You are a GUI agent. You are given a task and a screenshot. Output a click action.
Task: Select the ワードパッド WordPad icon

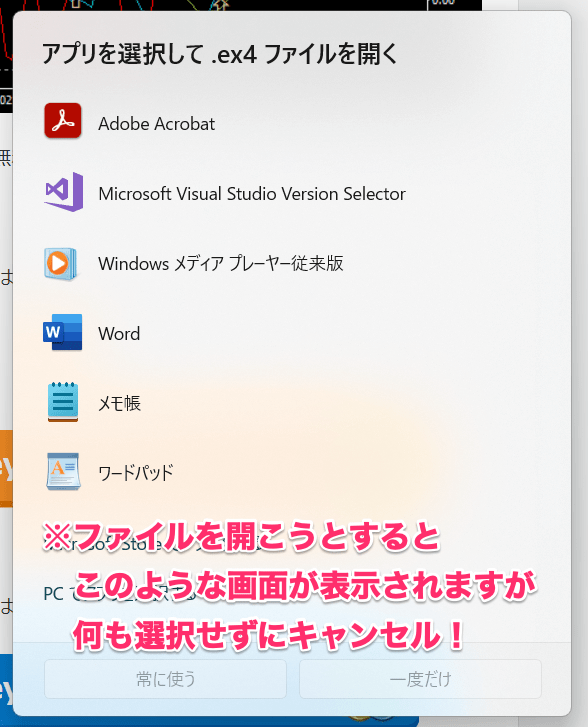[x=63, y=472]
